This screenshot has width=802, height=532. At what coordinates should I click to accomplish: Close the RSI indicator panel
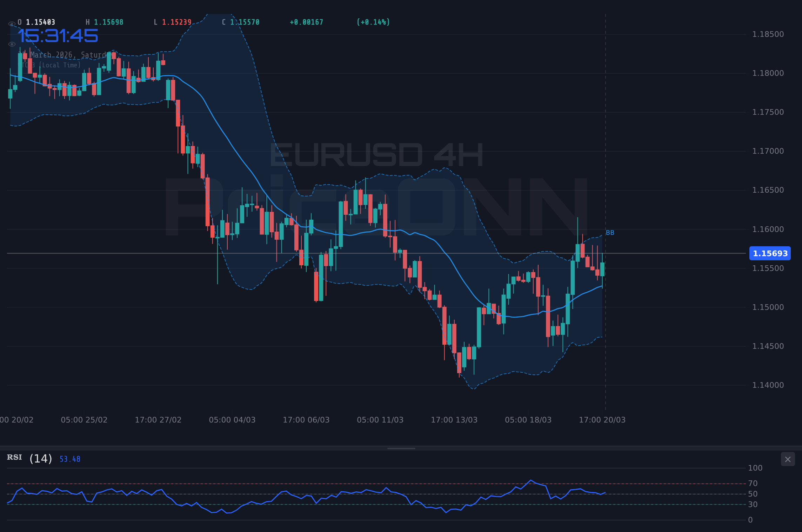(788, 459)
